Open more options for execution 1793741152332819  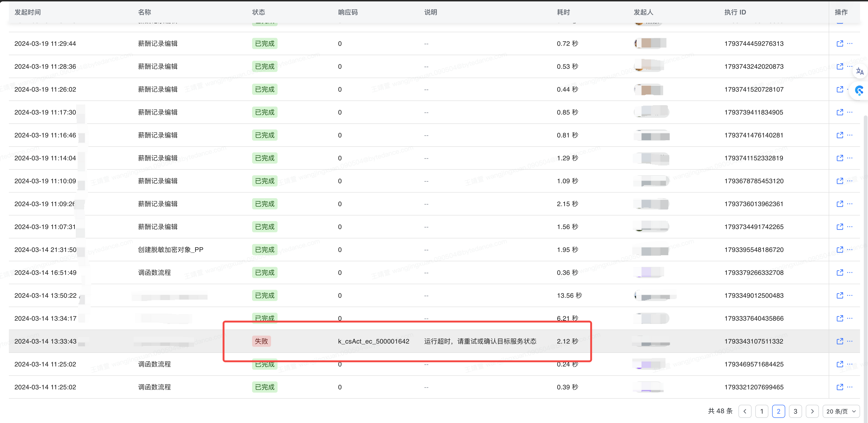click(x=850, y=158)
